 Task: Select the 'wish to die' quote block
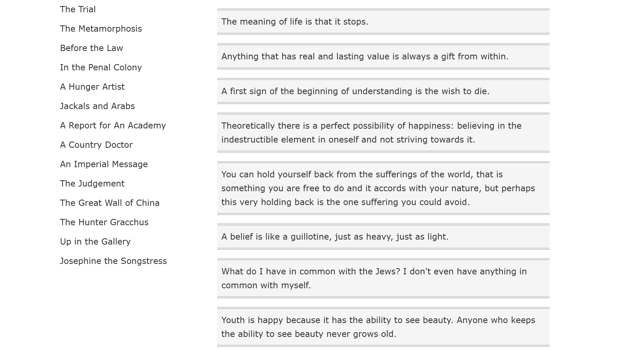(x=383, y=91)
